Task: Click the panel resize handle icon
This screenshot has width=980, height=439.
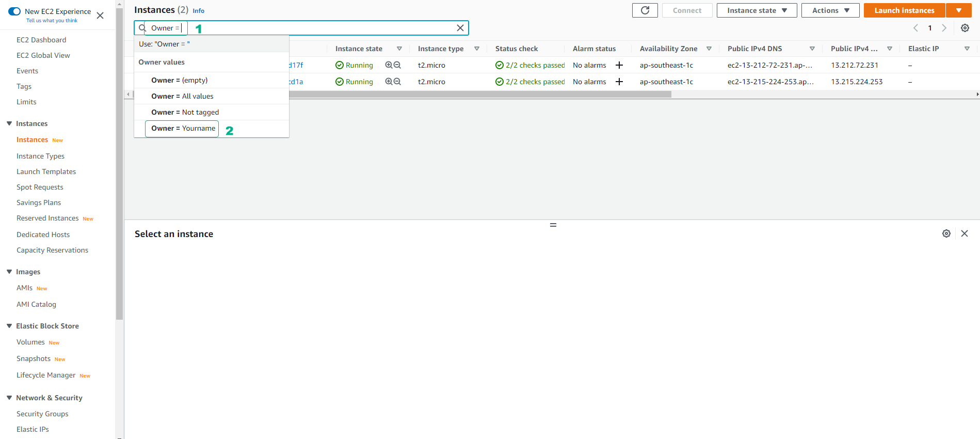Action: point(553,225)
